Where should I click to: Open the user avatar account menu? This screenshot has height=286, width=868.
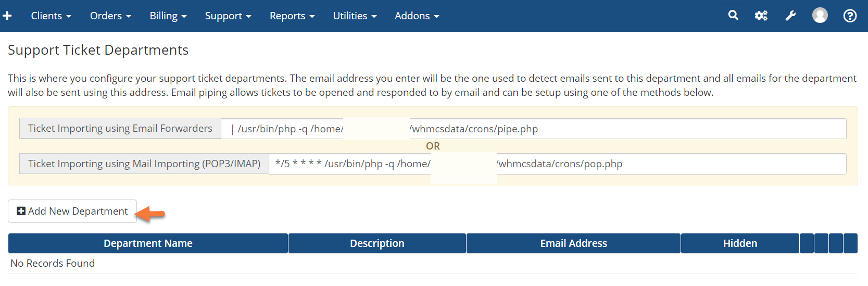pyautogui.click(x=820, y=16)
